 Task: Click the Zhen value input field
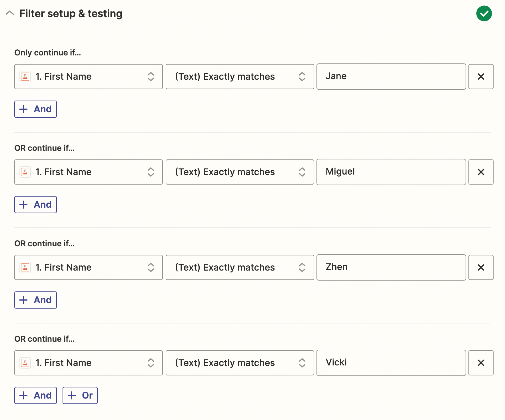[x=391, y=267]
